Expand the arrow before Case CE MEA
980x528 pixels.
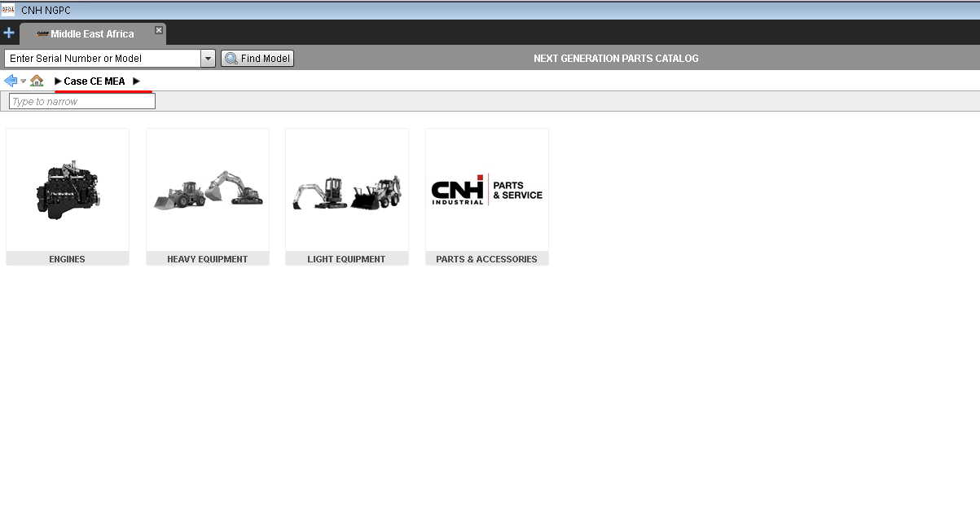click(x=58, y=81)
